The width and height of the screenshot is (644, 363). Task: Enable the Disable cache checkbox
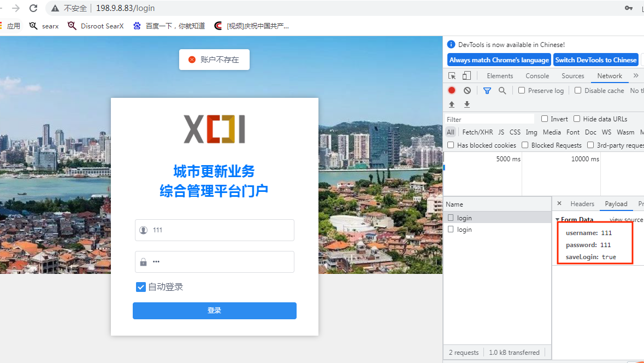pyautogui.click(x=577, y=90)
